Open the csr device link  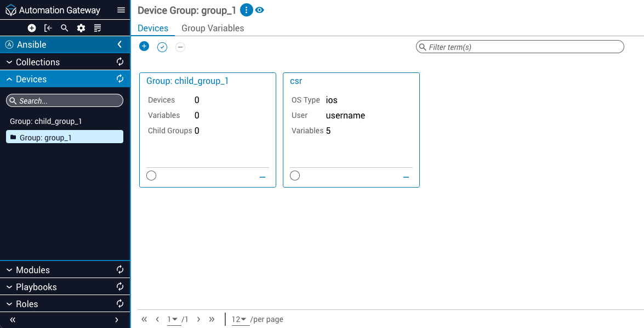[x=296, y=81]
